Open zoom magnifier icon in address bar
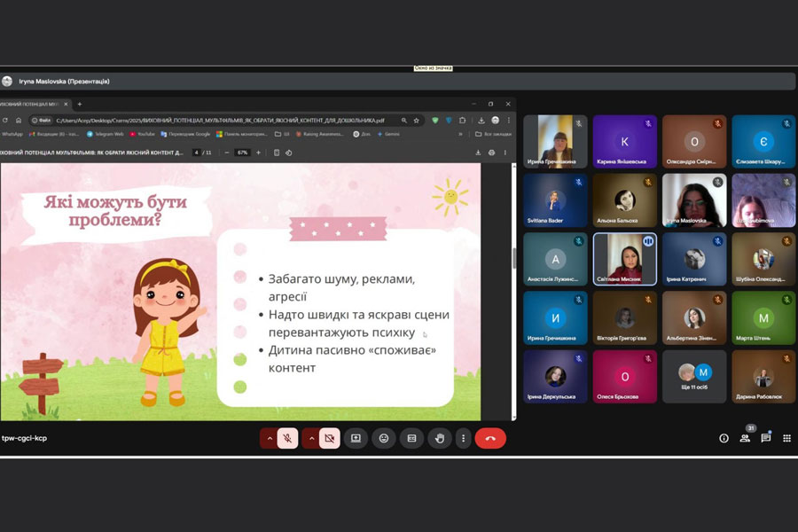 [403, 121]
